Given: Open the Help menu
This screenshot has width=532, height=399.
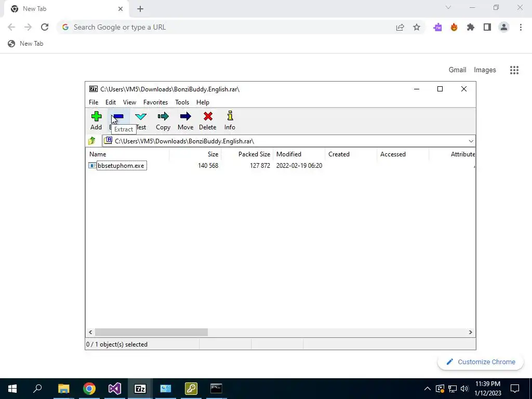Looking at the screenshot, I should [x=203, y=102].
